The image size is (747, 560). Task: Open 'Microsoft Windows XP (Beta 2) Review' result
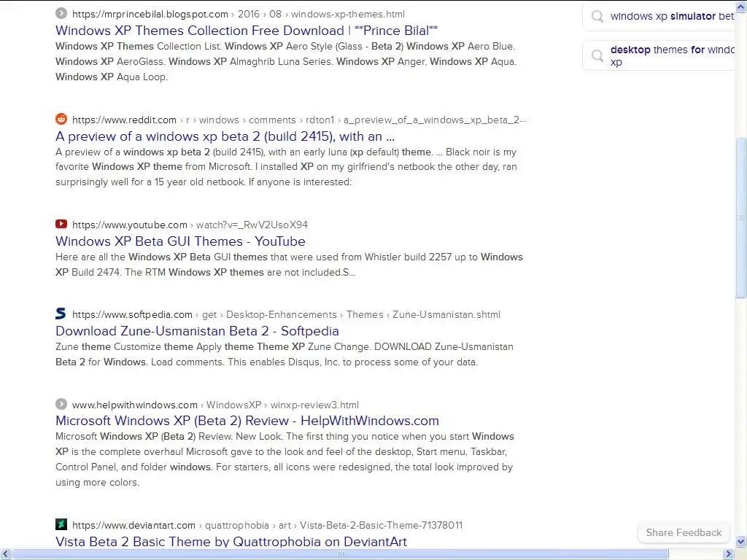[x=247, y=421]
